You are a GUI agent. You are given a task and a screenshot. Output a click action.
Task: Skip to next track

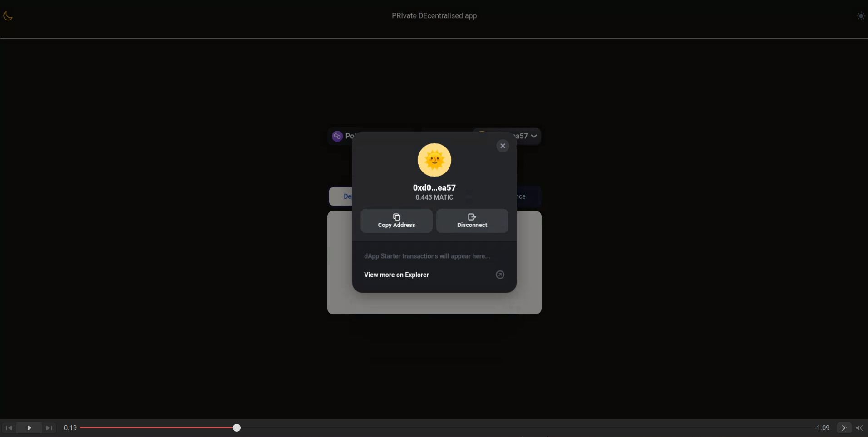click(49, 428)
